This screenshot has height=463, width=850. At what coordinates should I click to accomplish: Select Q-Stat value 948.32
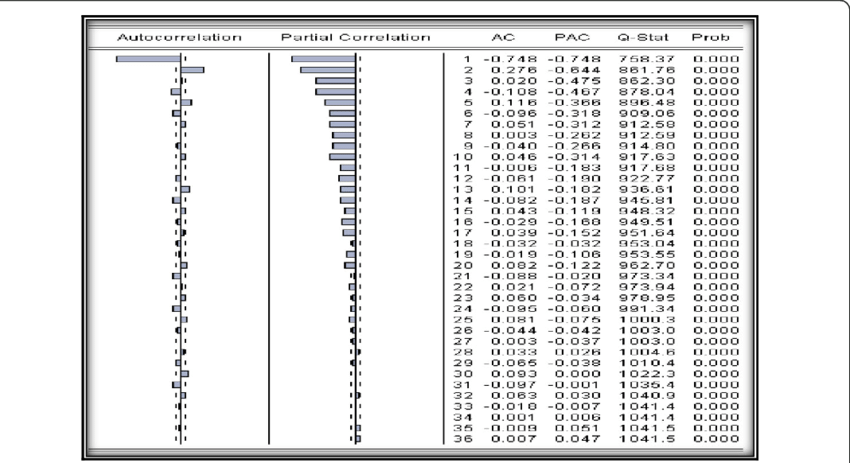point(647,211)
